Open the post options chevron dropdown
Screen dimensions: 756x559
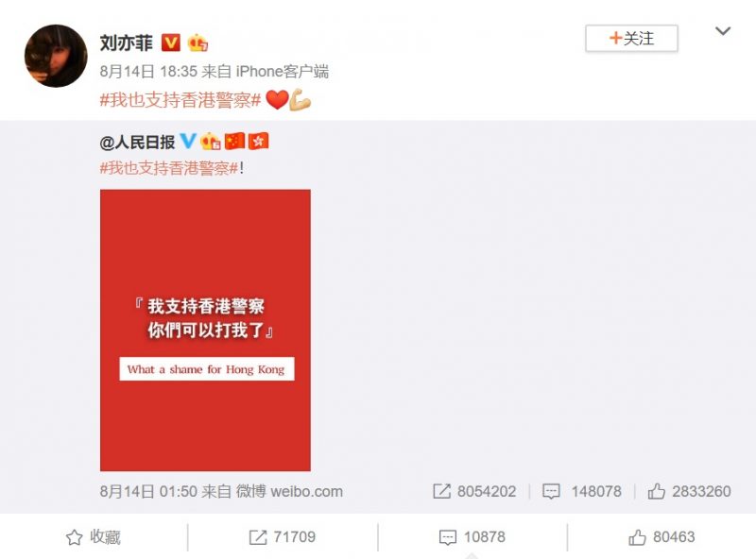coord(722,31)
